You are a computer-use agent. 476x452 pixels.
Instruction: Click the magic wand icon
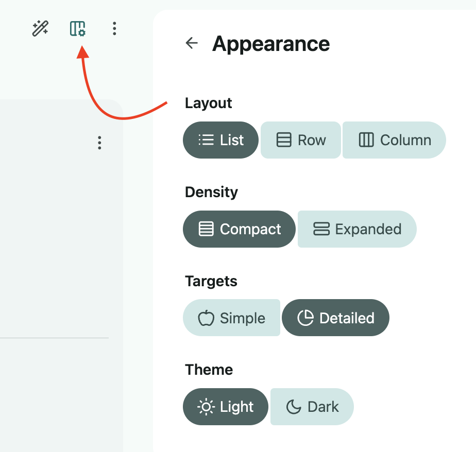[x=40, y=28]
